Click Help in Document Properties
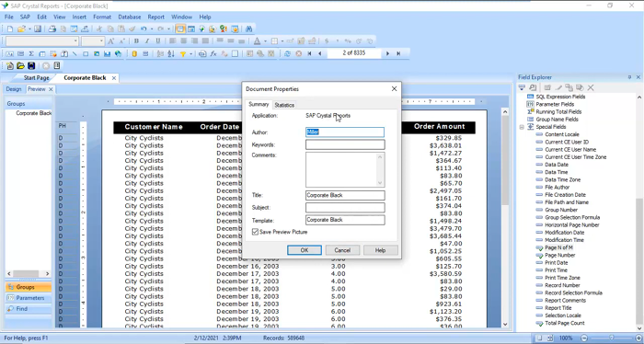The image size is (644, 344). tap(380, 250)
